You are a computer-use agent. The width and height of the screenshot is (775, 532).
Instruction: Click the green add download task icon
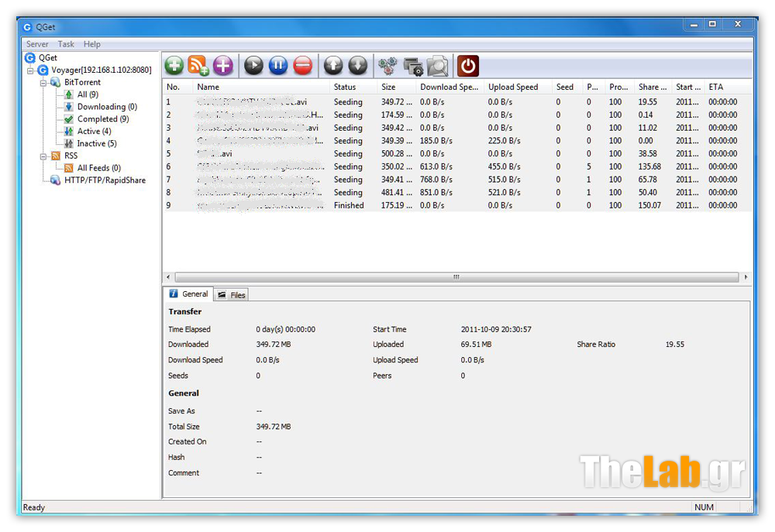(x=174, y=66)
